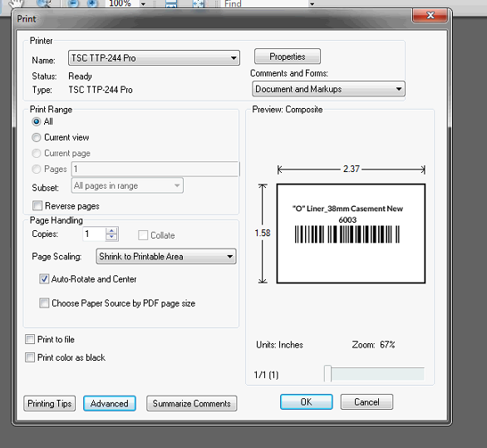Open printer Properties
The height and width of the screenshot is (448, 487).
pyautogui.click(x=288, y=57)
